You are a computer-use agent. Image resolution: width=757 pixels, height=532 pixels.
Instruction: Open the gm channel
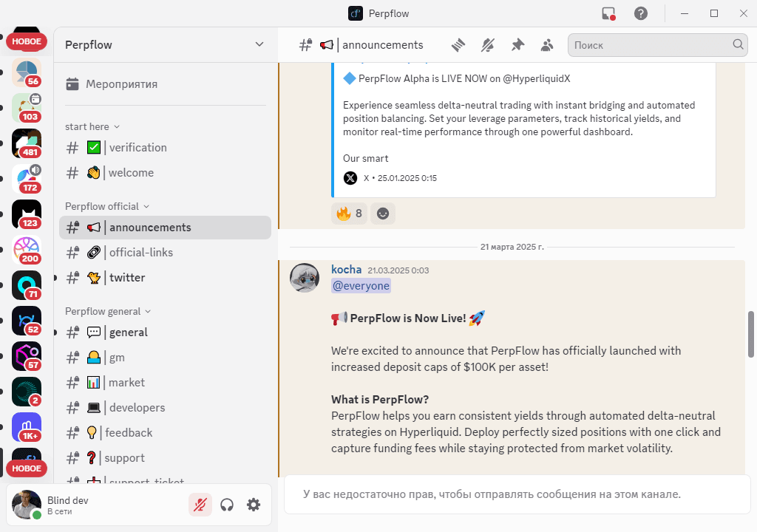click(165, 357)
